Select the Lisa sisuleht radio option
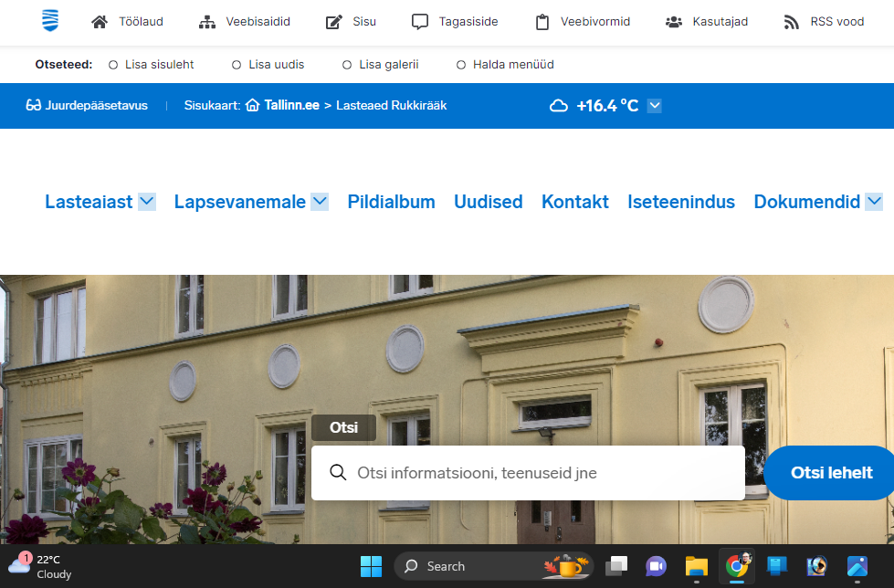 [112, 65]
